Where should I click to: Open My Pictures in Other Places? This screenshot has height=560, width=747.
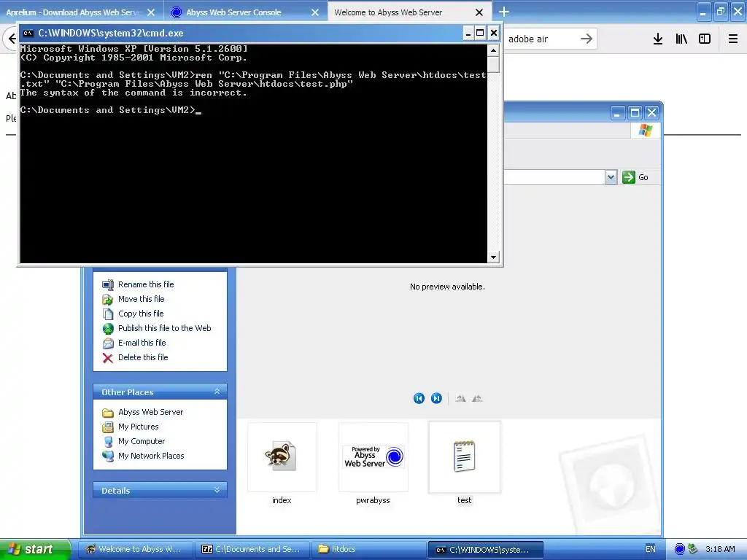[x=138, y=427]
